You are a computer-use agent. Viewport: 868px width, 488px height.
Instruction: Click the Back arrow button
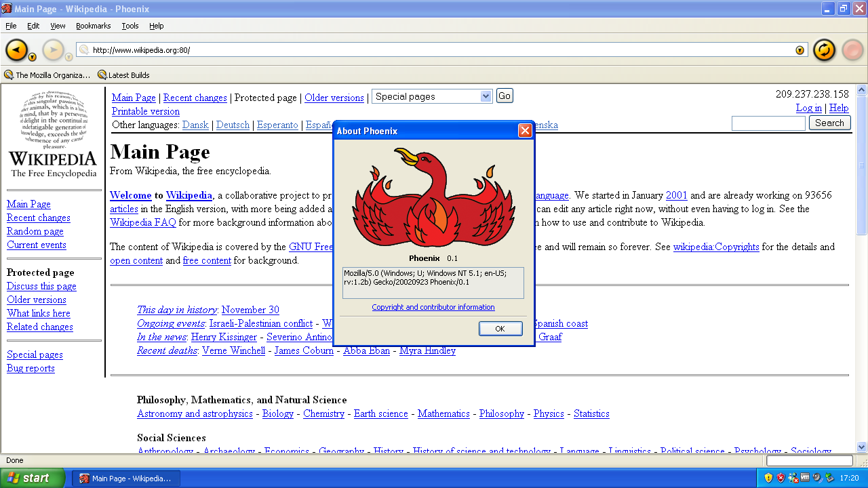(x=16, y=49)
